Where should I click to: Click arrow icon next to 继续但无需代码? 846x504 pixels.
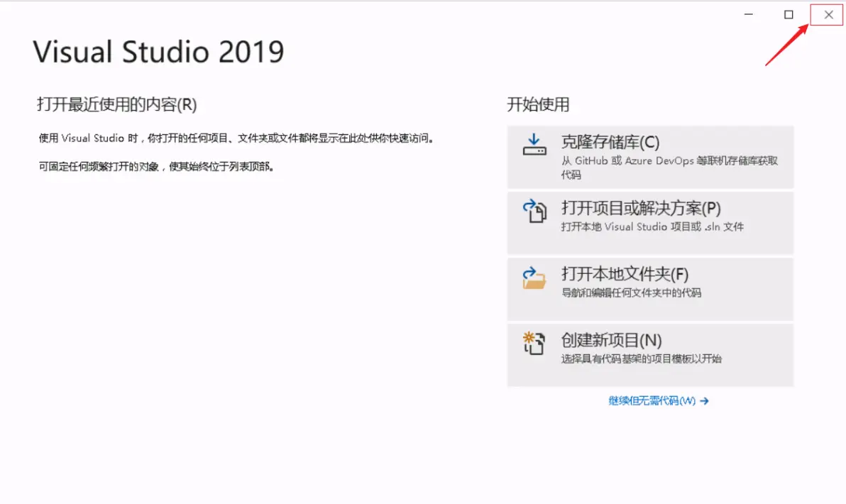tap(704, 401)
